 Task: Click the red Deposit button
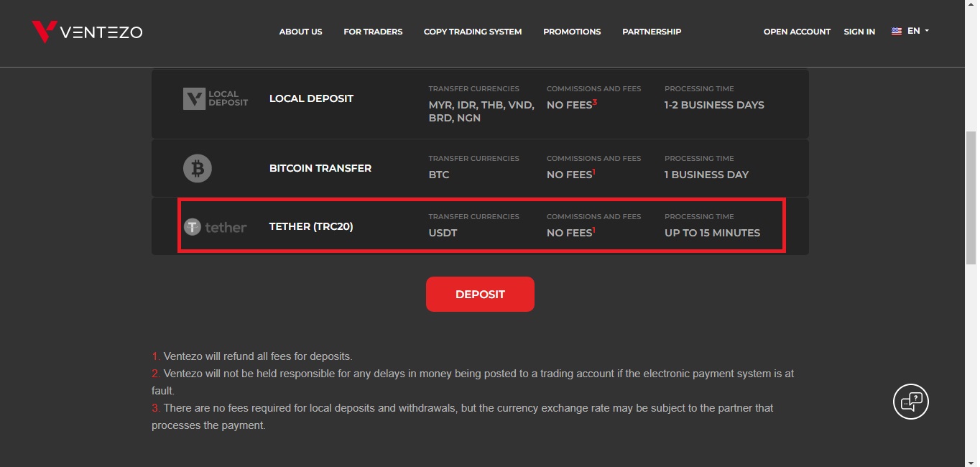480,294
